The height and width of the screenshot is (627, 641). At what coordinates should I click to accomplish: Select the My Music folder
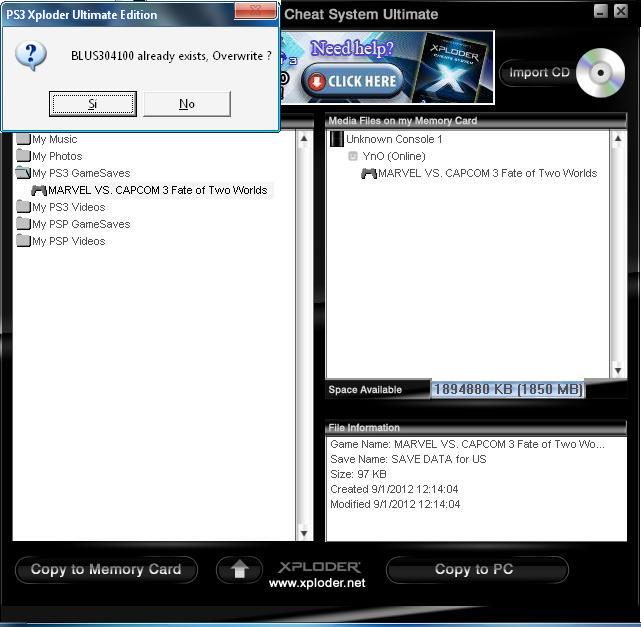point(54,139)
